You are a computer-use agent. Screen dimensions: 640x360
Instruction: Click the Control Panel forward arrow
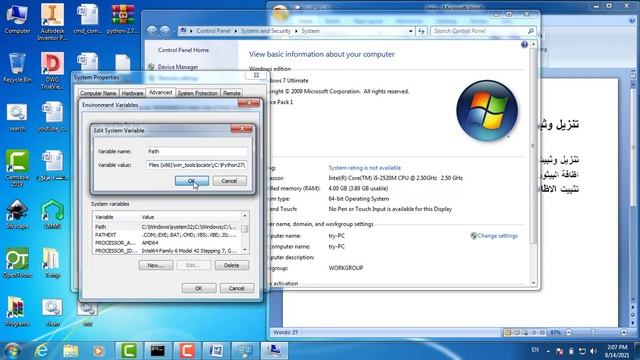tap(164, 31)
